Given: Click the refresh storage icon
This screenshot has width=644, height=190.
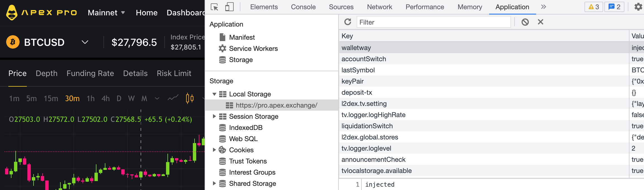Looking at the screenshot, I should [x=348, y=22].
